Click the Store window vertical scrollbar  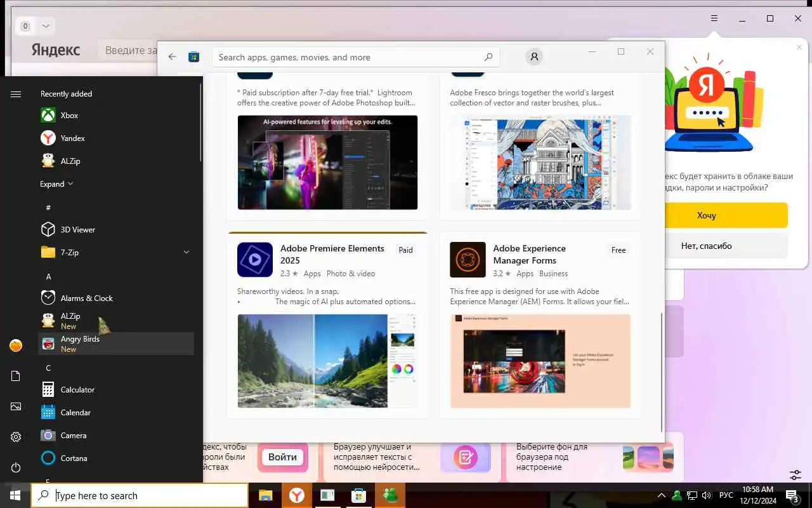click(x=662, y=371)
